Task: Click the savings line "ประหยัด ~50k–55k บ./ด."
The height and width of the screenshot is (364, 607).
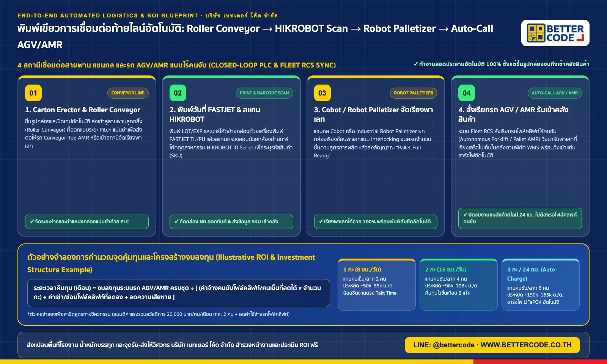Action: pos(368,286)
